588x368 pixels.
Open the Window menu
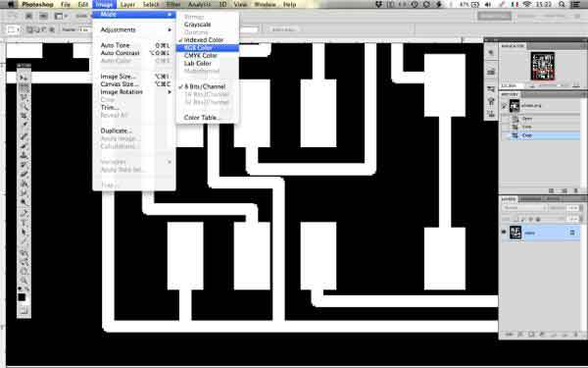click(x=266, y=5)
